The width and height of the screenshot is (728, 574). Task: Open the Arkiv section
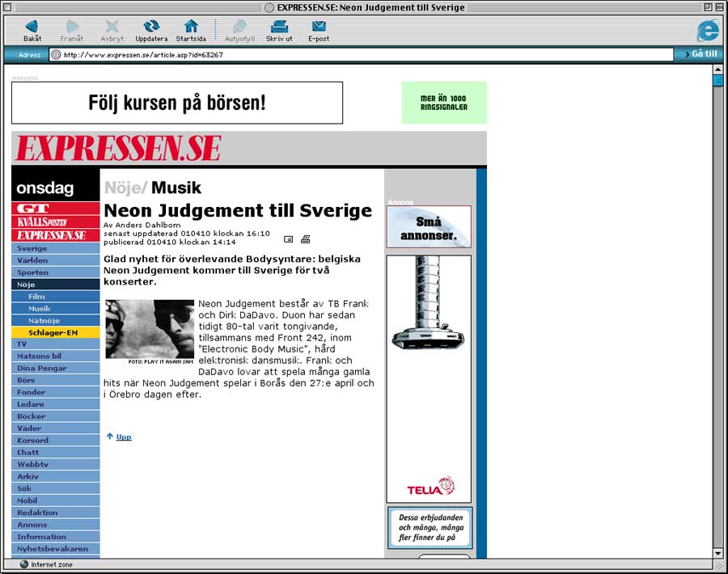56,476
